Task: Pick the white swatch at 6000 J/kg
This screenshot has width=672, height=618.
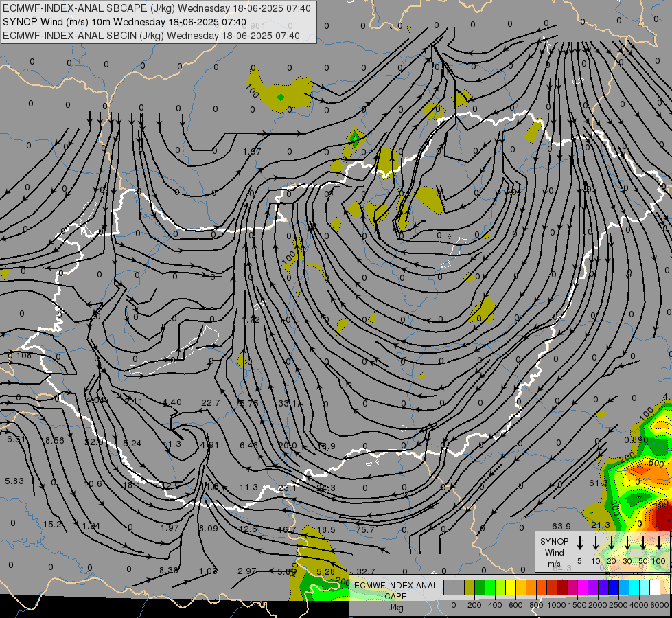Action: [654, 588]
